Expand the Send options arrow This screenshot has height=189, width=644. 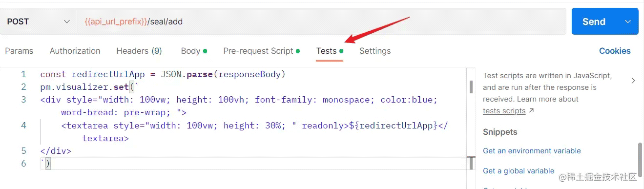click(628, 21)
